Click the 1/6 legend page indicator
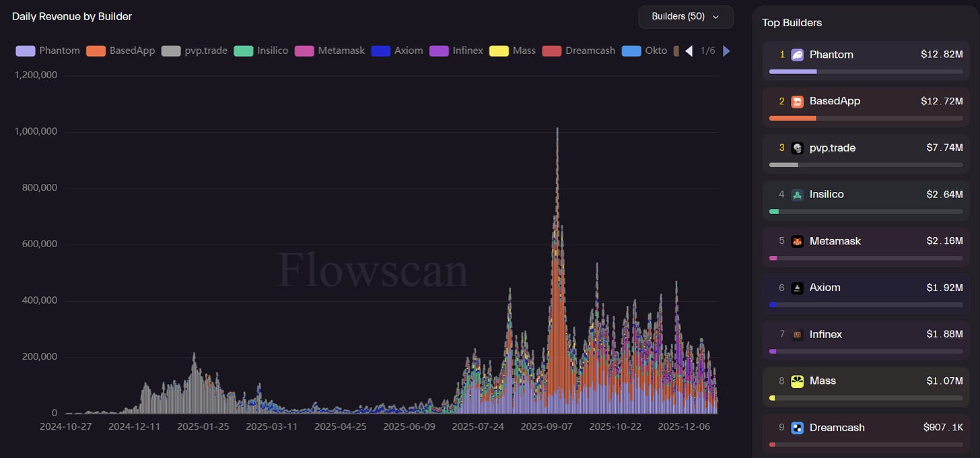 pyautogui.click(x=707, y=51)
